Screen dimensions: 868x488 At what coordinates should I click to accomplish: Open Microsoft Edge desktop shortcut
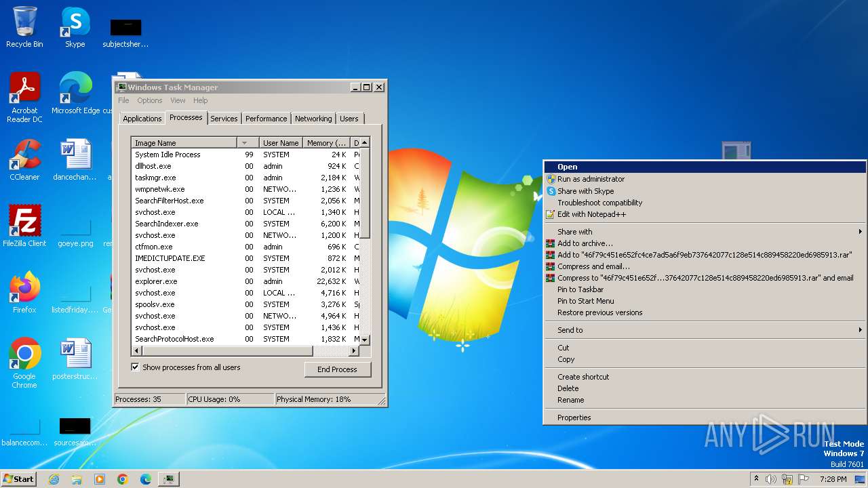click(x=75, y=93)
